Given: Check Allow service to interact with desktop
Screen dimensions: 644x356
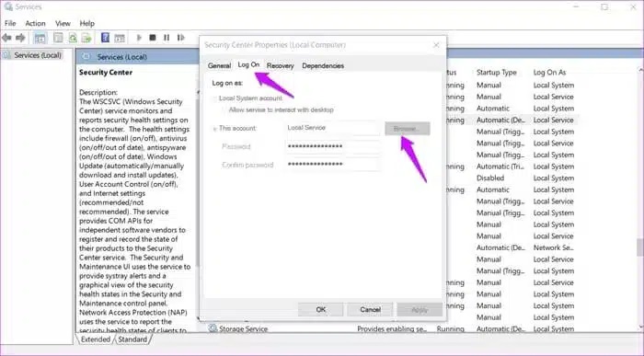Looking at the screenshot, I should (x=224, y=110).
